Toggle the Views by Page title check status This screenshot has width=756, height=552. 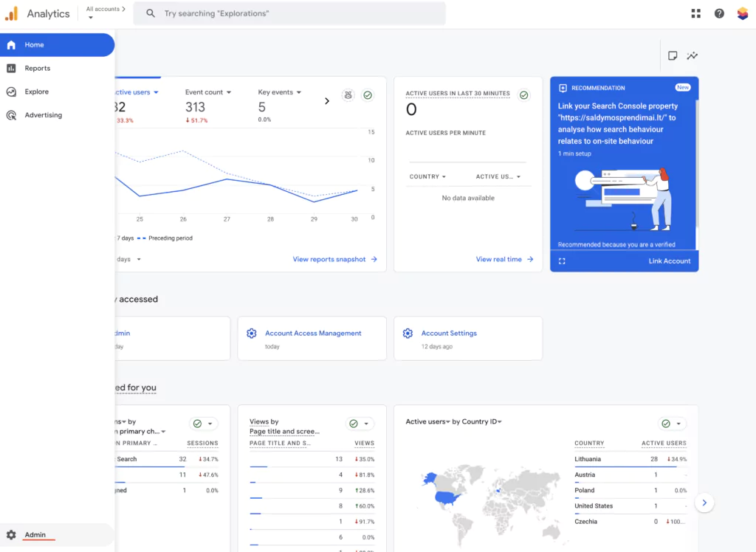pos(354,424)
